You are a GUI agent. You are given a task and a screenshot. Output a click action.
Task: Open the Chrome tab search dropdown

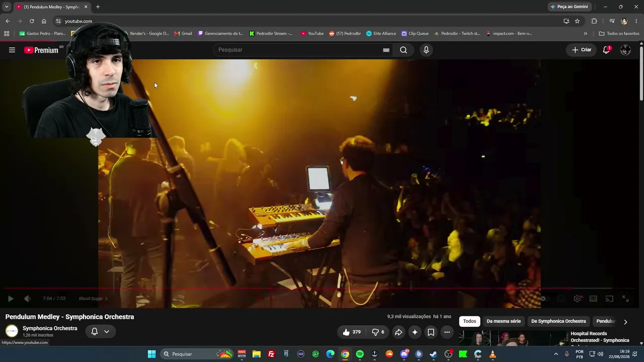[7, 7]
